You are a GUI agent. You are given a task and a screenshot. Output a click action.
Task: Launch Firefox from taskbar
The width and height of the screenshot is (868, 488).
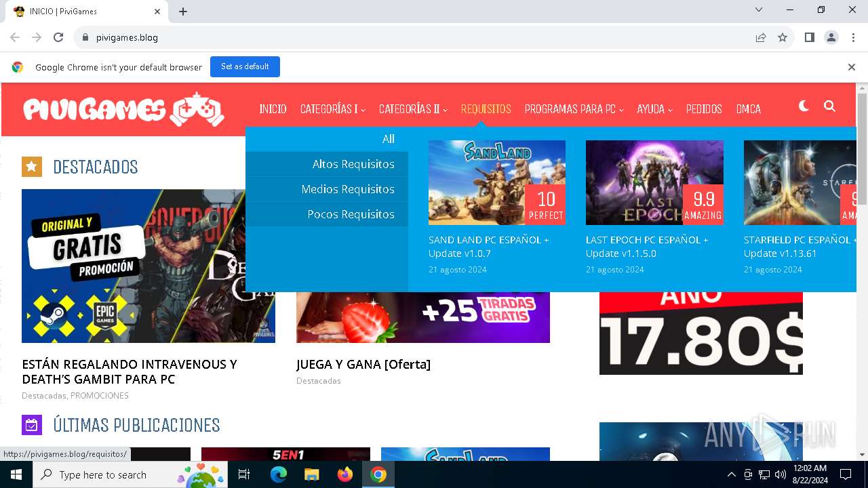pyautogui.click(x=345, y=474)
